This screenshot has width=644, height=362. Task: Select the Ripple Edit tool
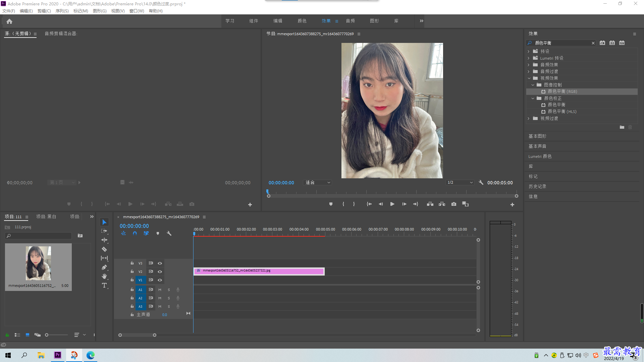104,240
